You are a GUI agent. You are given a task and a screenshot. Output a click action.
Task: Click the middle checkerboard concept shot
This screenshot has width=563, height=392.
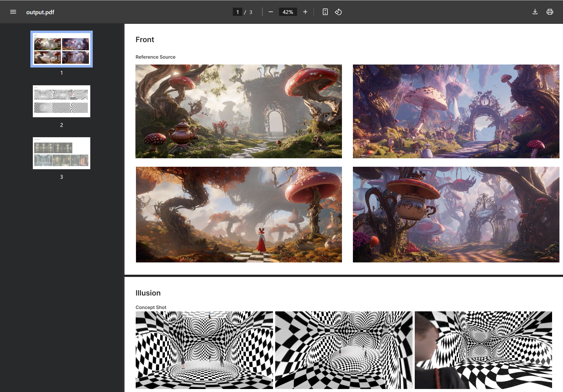[344, 350]
